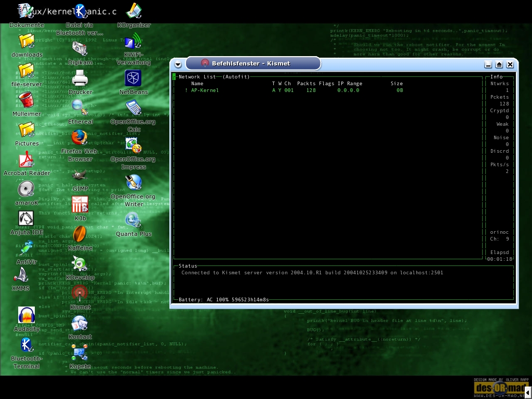Open KOrganizer from the desktop
Image resolution: width=532 pixels, height=399 pixels.
pos(134,11)
